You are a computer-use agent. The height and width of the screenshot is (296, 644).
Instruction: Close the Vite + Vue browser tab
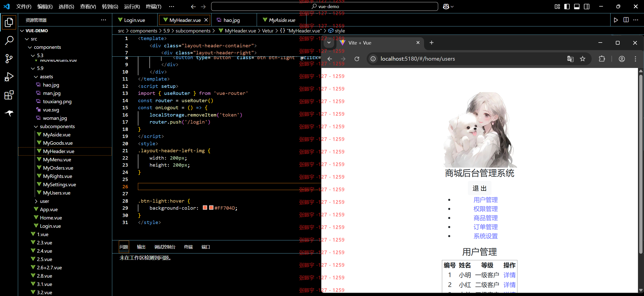(x=418, y=43)
